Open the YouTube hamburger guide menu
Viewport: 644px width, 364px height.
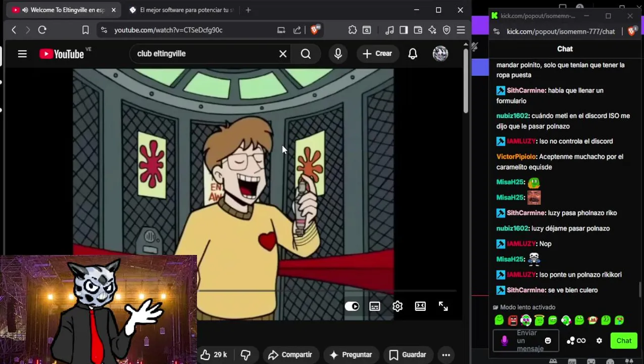coord(22,54)
